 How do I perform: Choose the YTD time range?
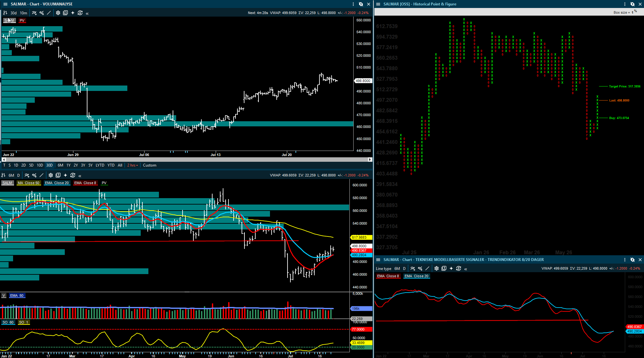[x=111, y=165]
